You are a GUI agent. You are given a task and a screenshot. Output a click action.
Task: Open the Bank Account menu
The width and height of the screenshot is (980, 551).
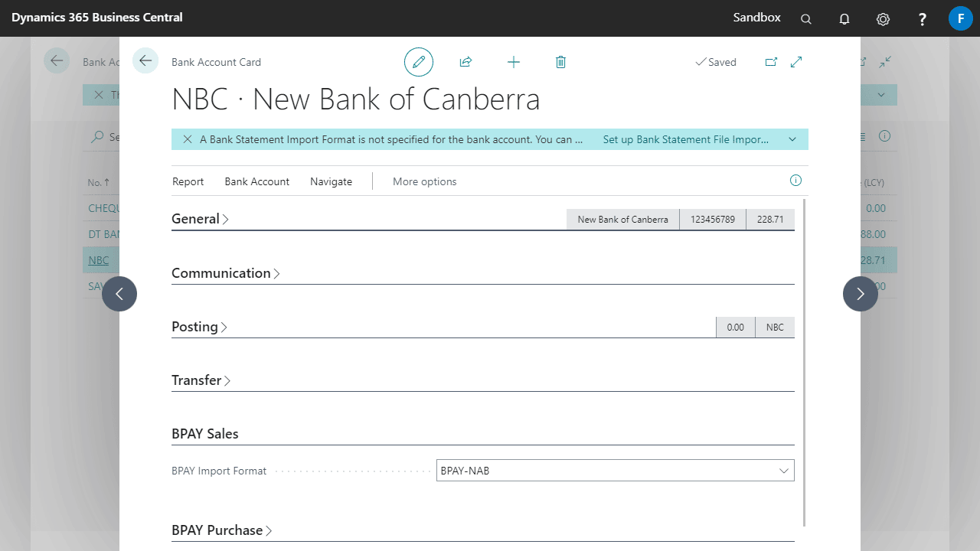click(256, 181)
